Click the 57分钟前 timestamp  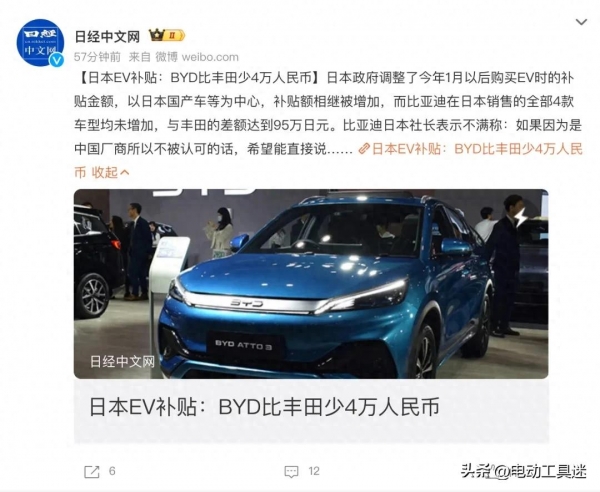pos(97,57)
